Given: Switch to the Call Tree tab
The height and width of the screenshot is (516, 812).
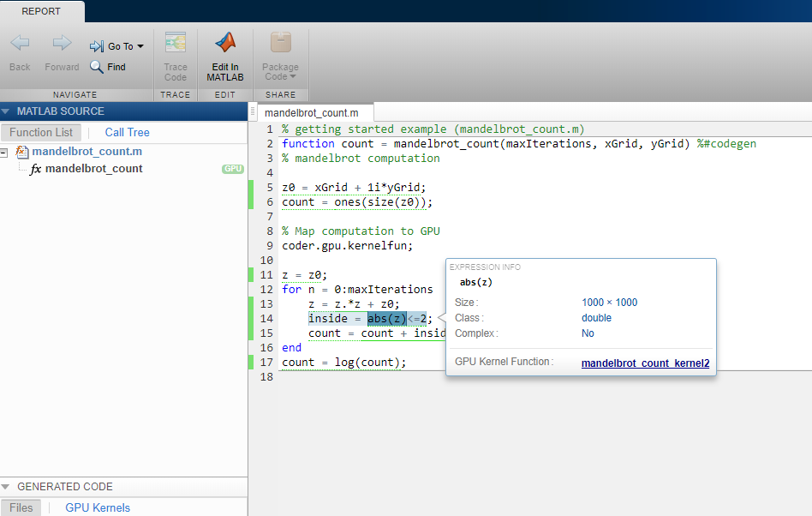Looking at the screenshot, I should click(127, 132).
